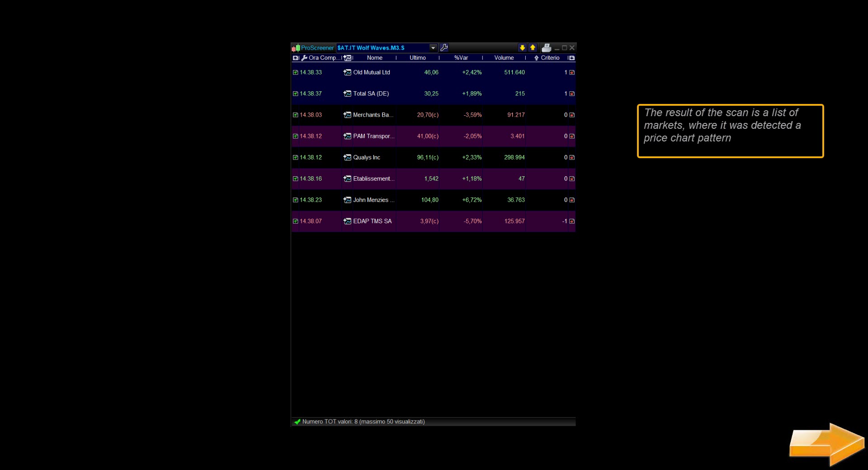Sort by Volume column header

coord(504,58)
